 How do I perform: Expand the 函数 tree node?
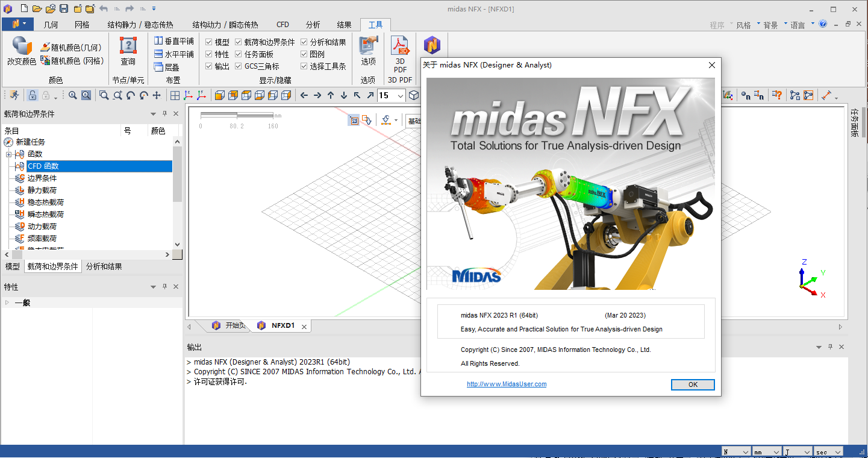click(x=9, y=154)
